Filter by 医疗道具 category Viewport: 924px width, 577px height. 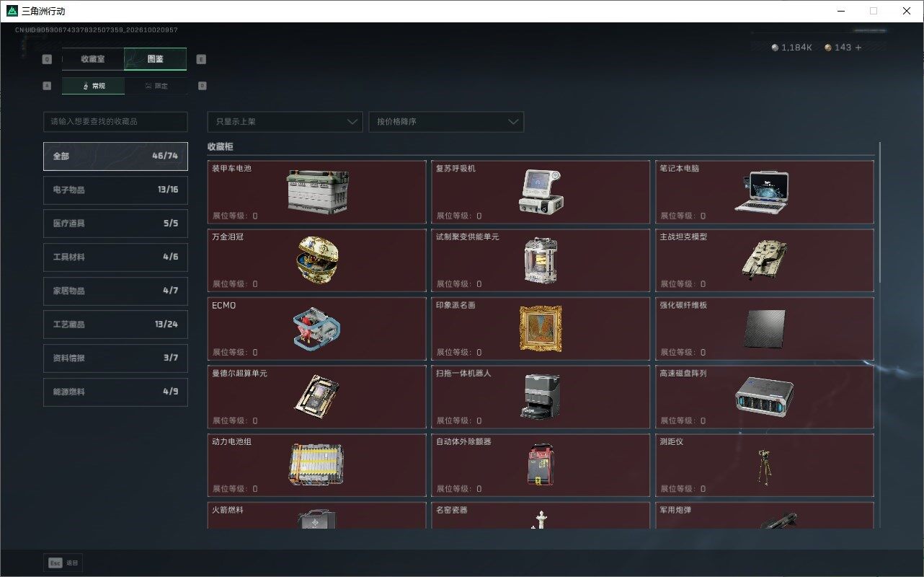(115, 224)
